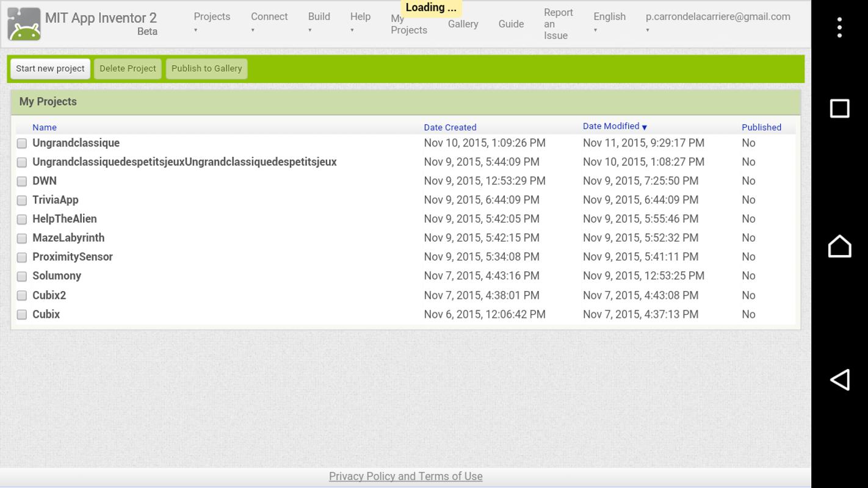Click the Publish to Gallery button
The height and width of the screenshot is (488, 868).
pyautogui.click(x=206, y=68)
